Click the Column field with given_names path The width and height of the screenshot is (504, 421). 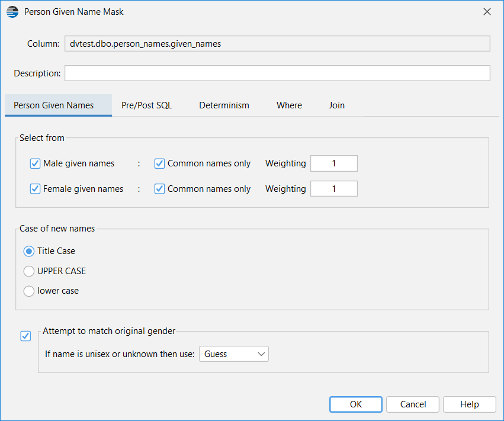point(277,44)
